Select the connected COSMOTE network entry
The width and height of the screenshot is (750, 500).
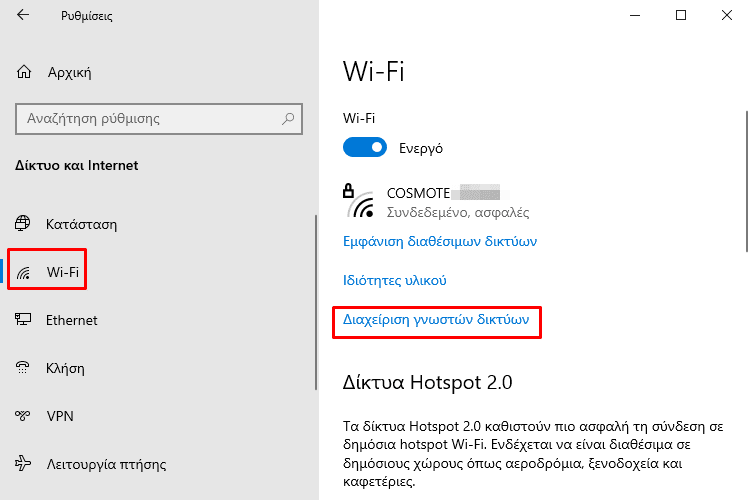(436, 202)
